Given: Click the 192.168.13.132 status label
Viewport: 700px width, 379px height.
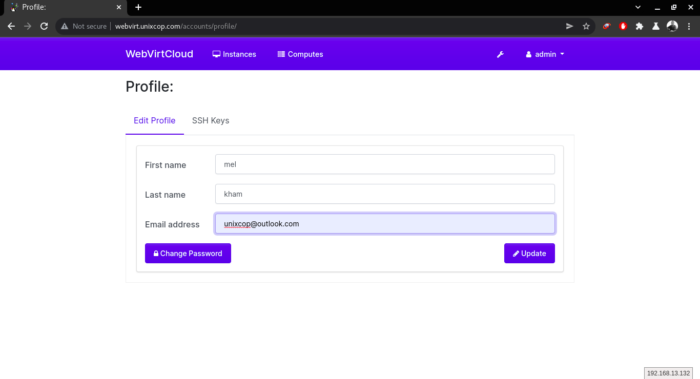Looking at the screenshot, I should click(x=668, y=373).
